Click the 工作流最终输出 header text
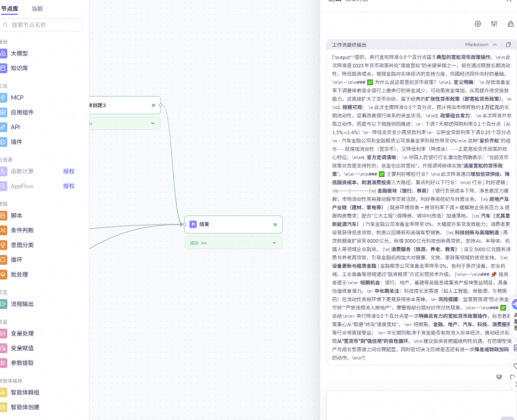The width and height of the screenshot is (517, 420). pos(349,45)
